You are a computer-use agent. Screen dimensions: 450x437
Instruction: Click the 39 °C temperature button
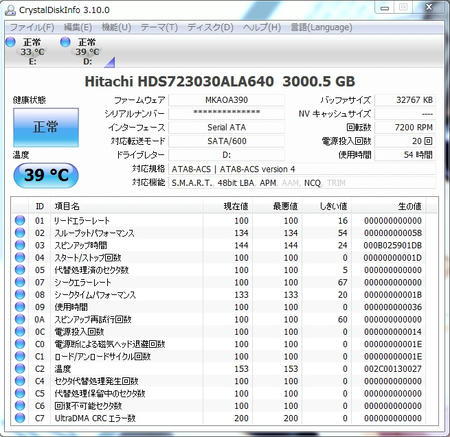tap(46, 175)
